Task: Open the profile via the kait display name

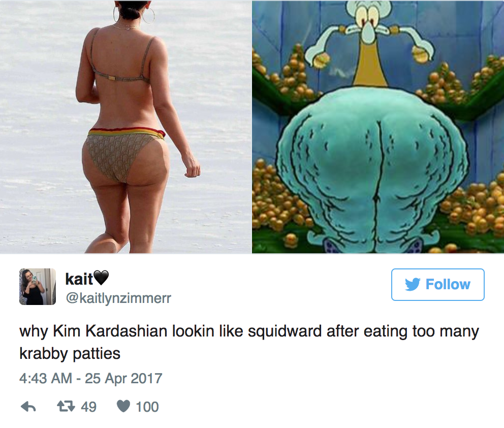Action: 79,279
